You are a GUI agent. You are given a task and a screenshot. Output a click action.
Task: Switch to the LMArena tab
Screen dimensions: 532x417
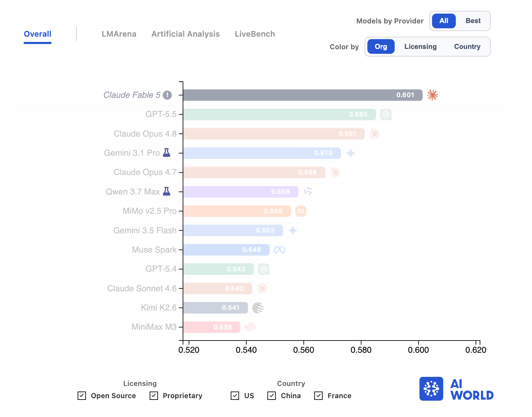point(119,34)
